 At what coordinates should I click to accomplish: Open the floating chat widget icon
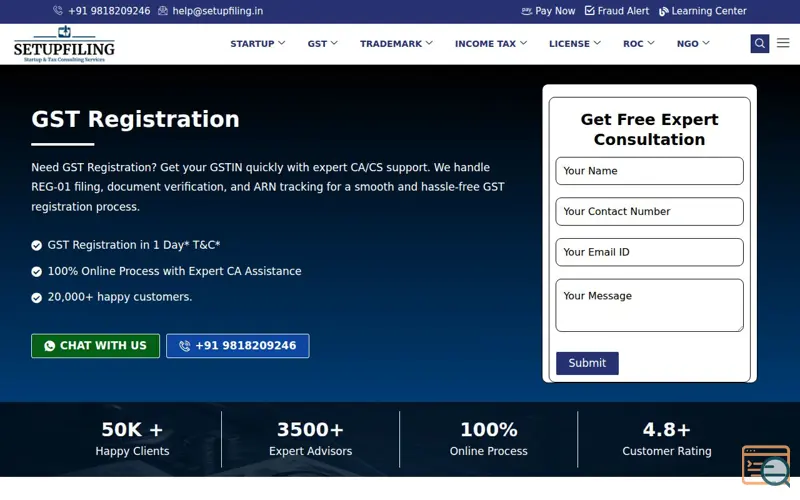point(766,465)
